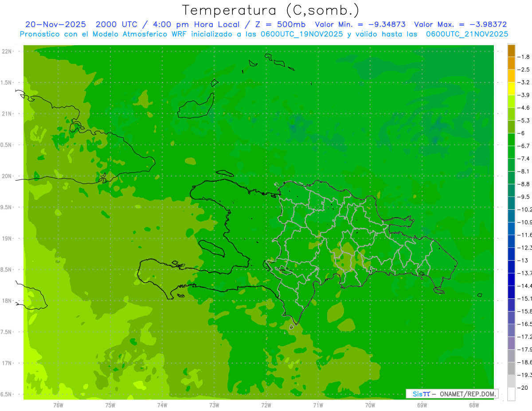This screenshot has height=411, width=532.
Task: Click the teal swatch between -9.5 and -10.2
Action: point(511,203)
